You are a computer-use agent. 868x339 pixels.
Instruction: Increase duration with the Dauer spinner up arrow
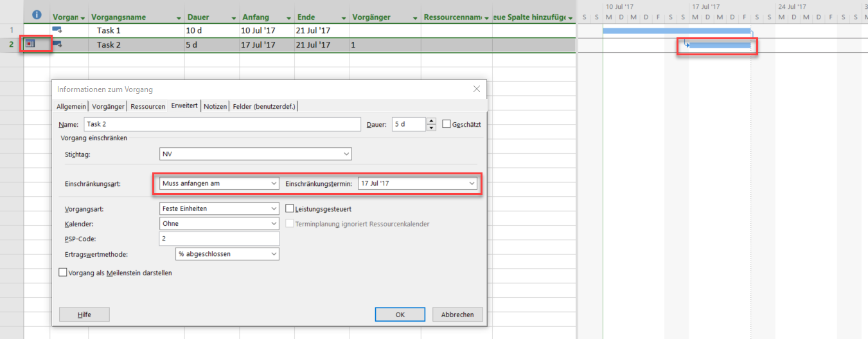pyautogui.click(x=431, y=122)
